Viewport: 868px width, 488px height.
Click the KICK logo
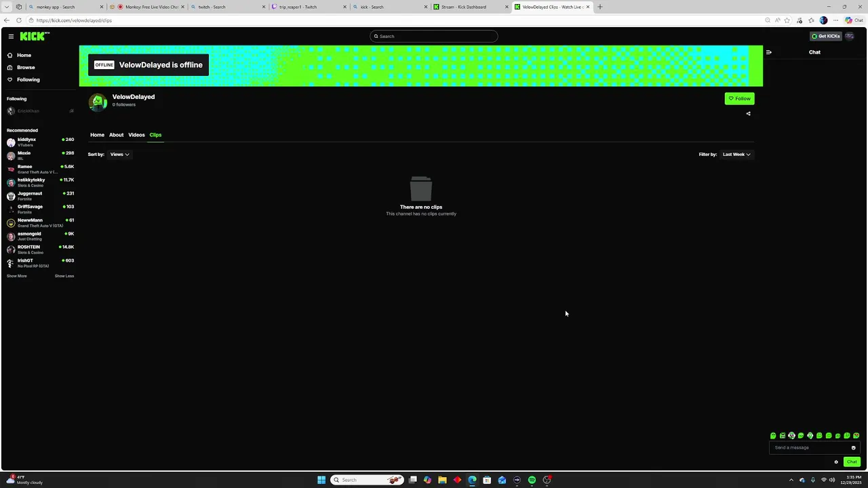tap(34, 36)
